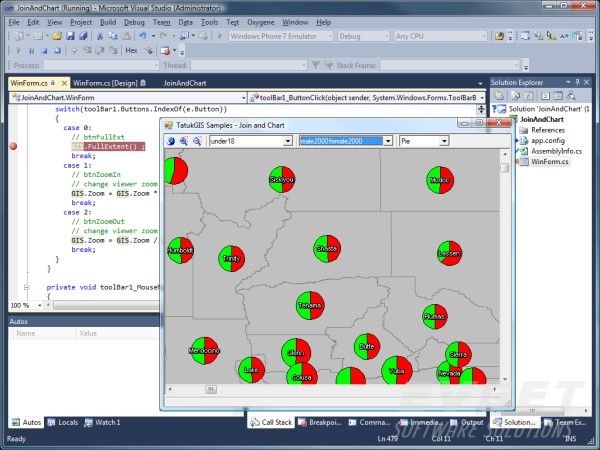Click the Save All icon
This screenshot has width=600, height=450.
(x=83, y=36)
